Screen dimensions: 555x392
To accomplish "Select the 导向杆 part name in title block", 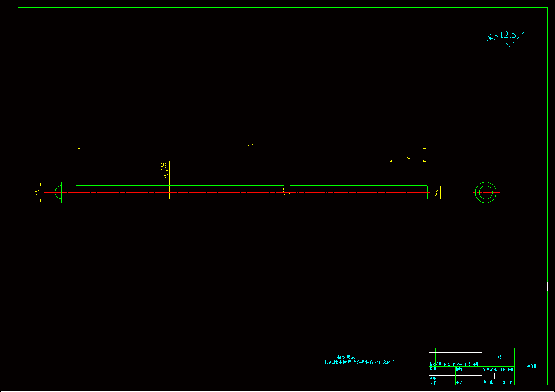I will [x=531, y=366].
